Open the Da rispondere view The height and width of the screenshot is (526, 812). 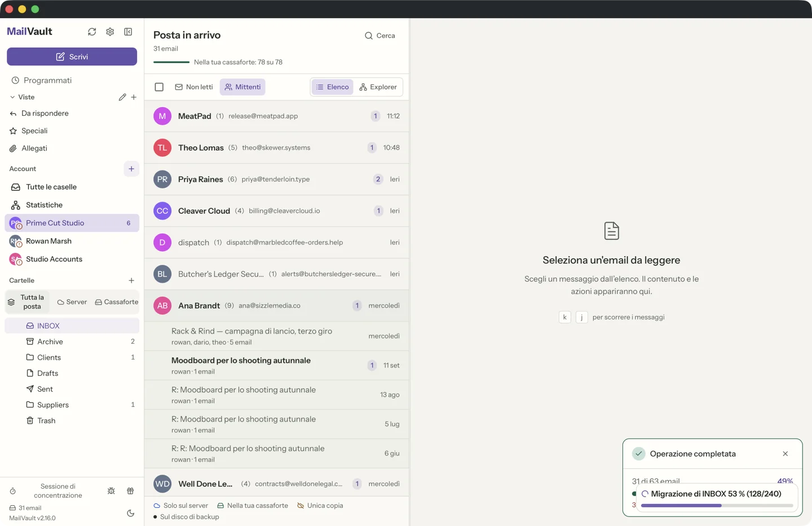(x=72, y=113)
